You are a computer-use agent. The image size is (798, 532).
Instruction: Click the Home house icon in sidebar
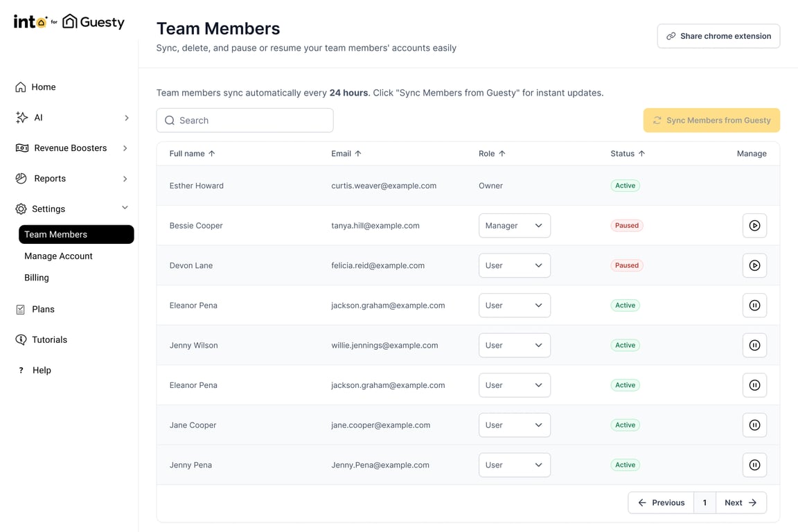click(20, 87)
